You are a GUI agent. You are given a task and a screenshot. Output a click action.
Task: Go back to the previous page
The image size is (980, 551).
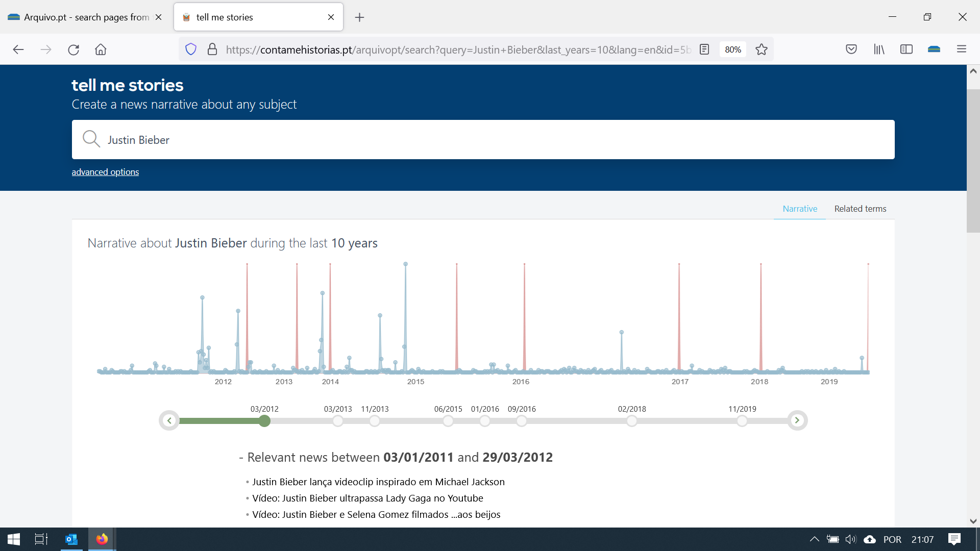(x=18, y=49)
